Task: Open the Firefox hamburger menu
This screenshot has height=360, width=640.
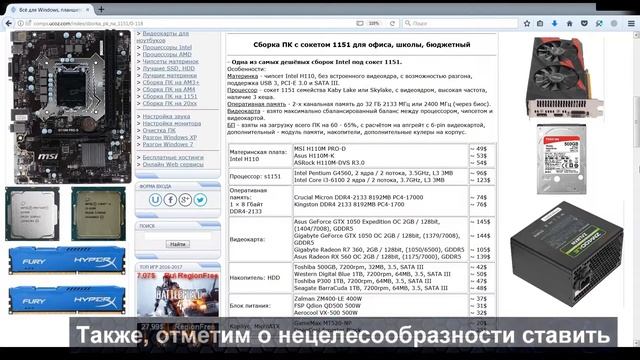Action: click(x=631, y=24)
